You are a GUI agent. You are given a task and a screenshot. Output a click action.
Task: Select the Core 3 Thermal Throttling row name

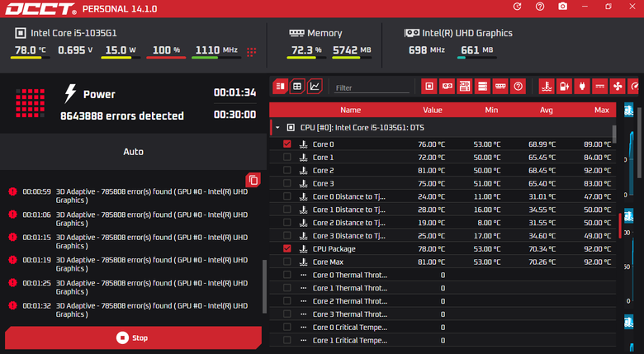point(350,314)
